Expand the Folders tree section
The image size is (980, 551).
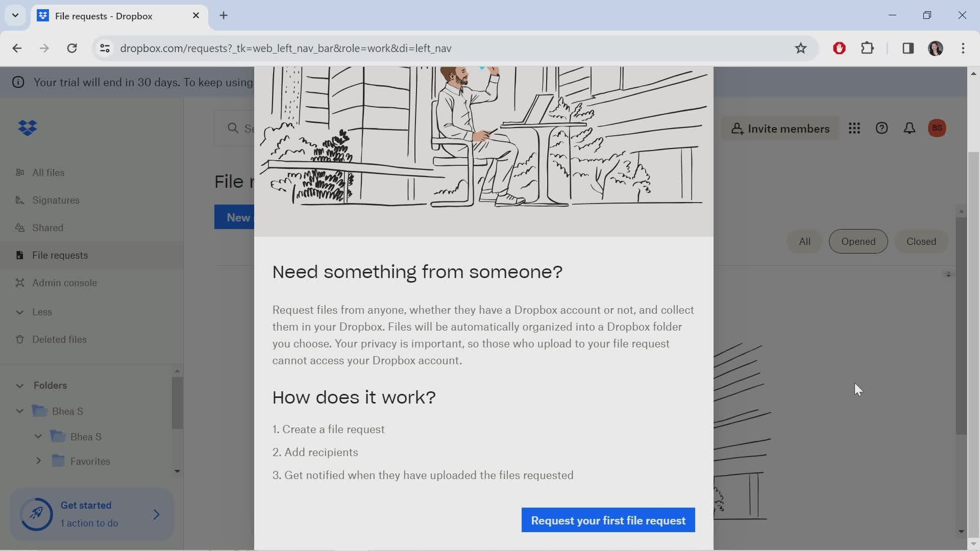click(19, 385)
